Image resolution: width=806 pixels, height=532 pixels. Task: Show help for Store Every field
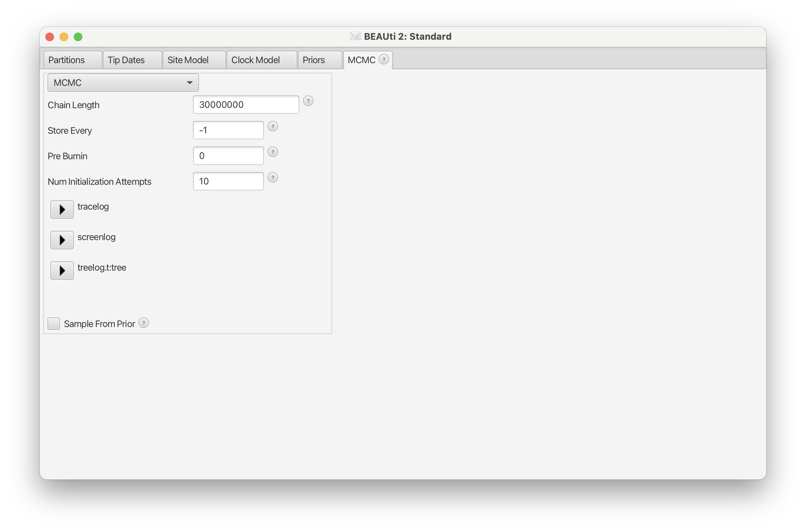point(273,127)
